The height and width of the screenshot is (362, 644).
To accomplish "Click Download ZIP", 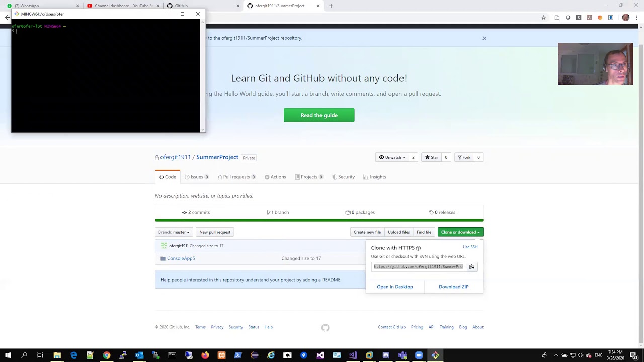I will 453,287.
